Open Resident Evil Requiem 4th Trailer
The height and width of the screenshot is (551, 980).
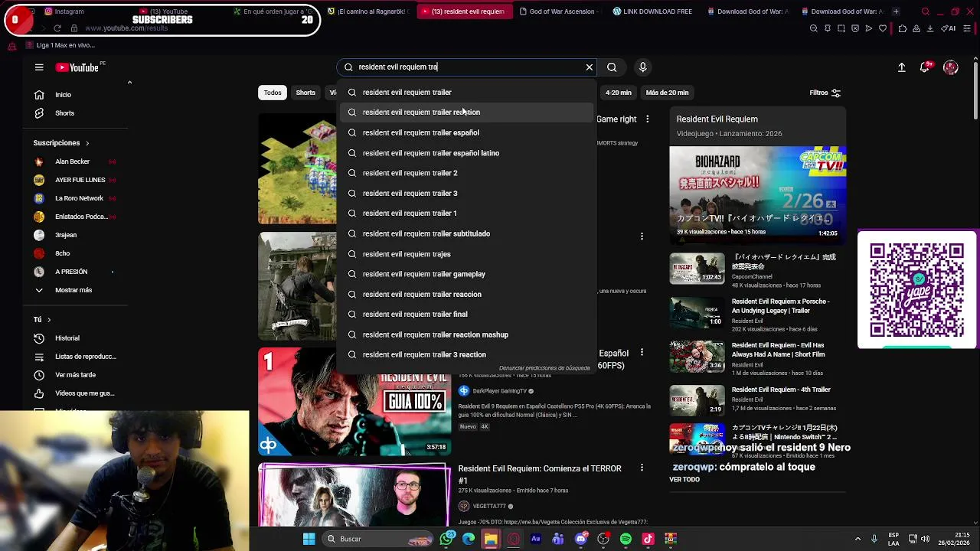(781, 390)
